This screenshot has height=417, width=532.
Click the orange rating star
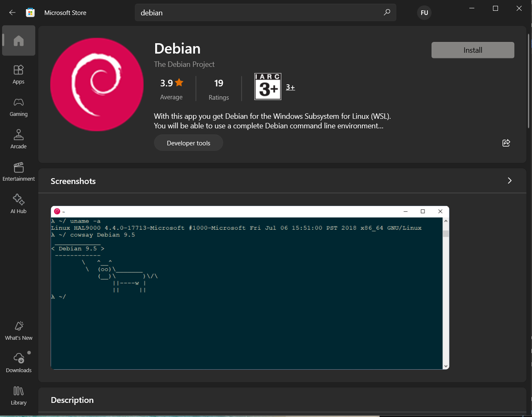(x=179, y=83)
